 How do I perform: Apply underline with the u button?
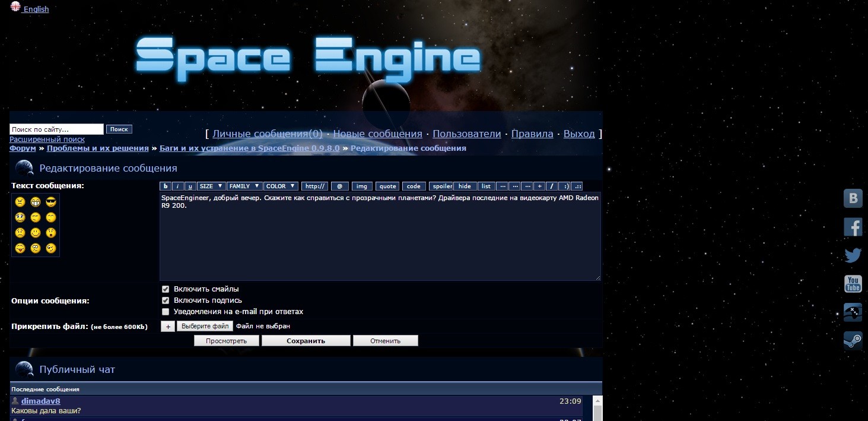190,186
